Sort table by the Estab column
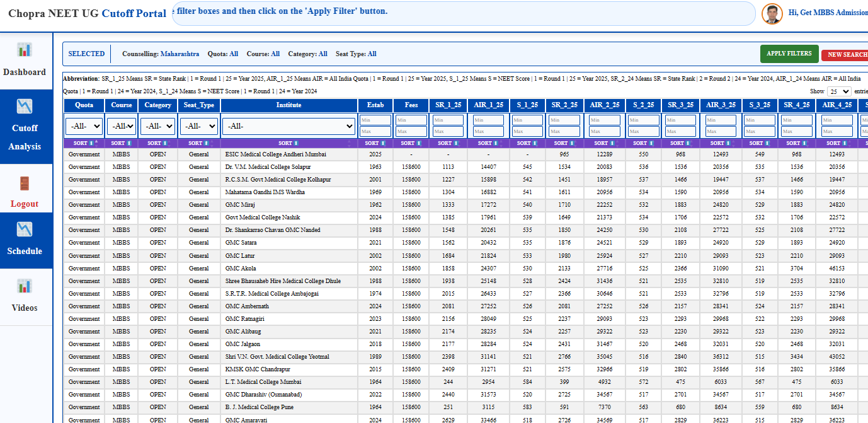The height and width of the screenshot is (423, 868). click(375, 144)
